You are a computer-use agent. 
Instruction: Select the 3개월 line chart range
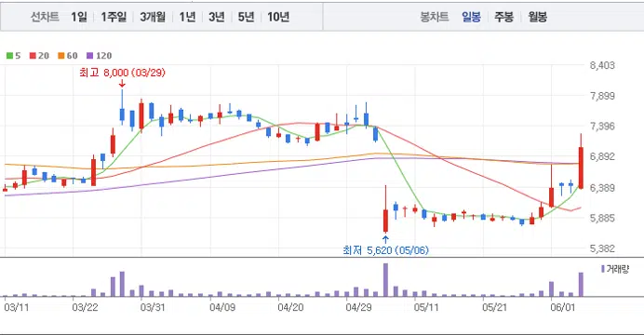[153, 17]
